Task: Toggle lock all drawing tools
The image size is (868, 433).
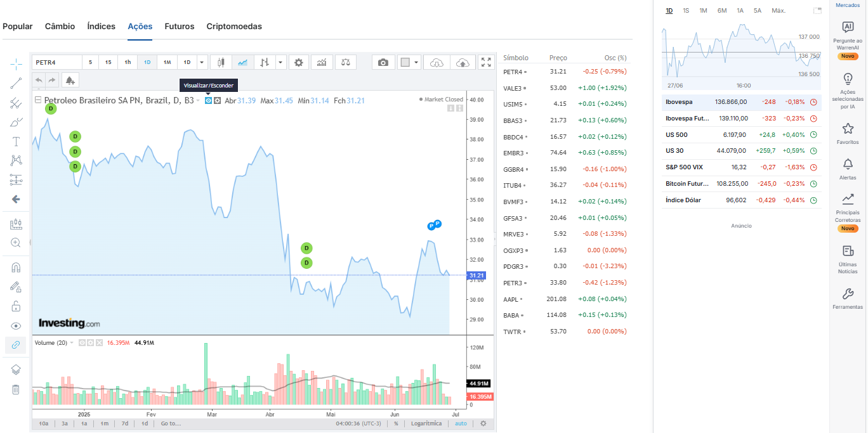Action: point(16,307)
